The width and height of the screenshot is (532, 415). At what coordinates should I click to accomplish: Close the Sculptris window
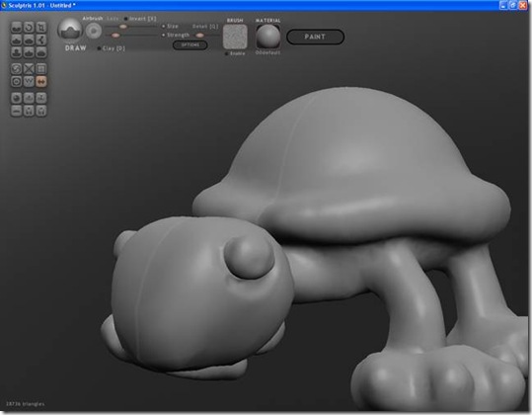pyautogui.click(x=523, y=5)
